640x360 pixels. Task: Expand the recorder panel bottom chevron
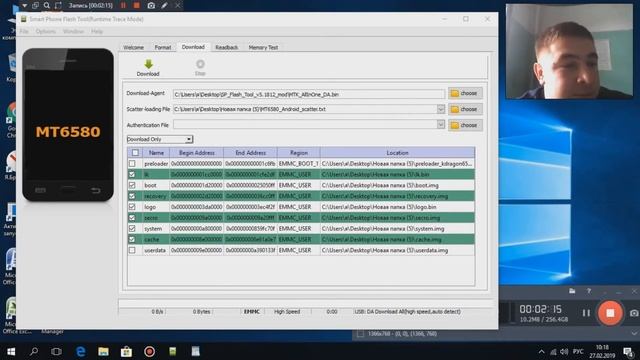634,333
